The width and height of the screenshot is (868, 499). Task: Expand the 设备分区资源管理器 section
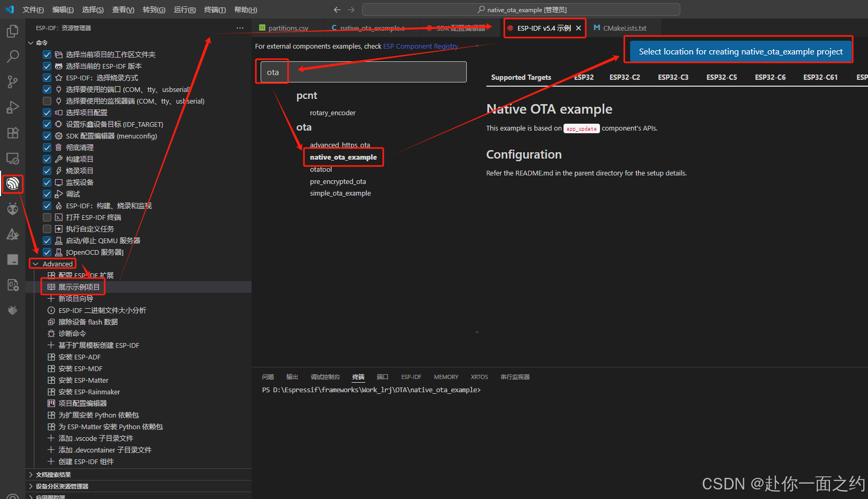pos(31,486)
